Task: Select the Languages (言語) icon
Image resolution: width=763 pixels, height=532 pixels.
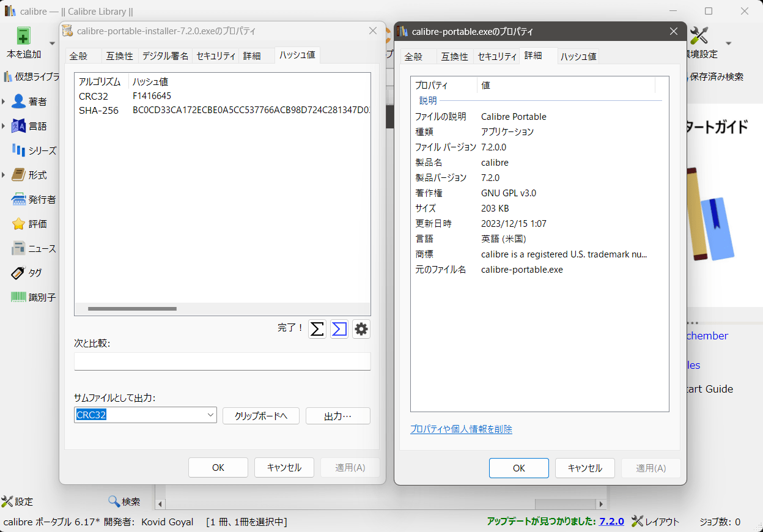Action: [19, 126]
